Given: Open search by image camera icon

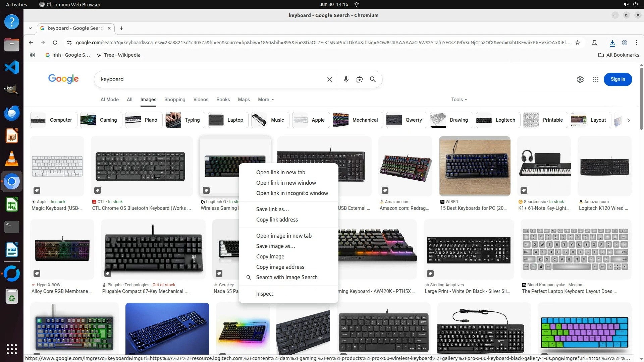Looking at the screenshot, I should click(359, 79).
